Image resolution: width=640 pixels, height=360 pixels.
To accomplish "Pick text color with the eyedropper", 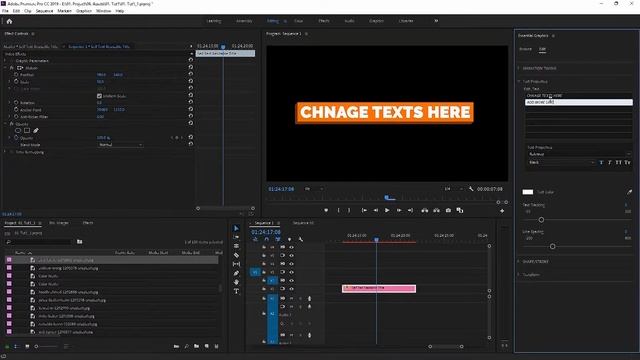I will coord(629,191).
